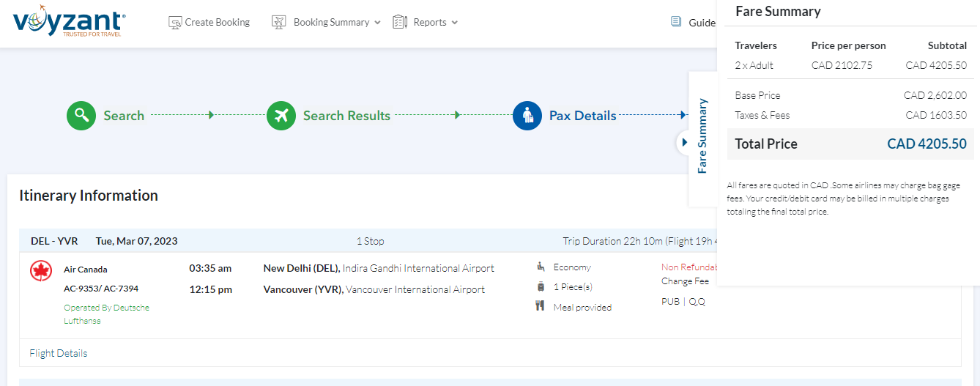Expand the Booking Summary dropdown arrow
Image resolution: width=980 pixels, height=386 pixels.
point(377,23)
